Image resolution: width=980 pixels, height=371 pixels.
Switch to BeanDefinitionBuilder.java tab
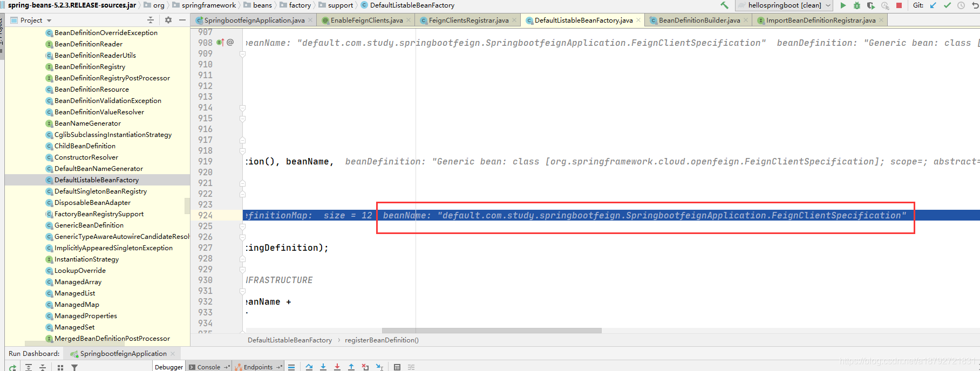tap(699, 20)
